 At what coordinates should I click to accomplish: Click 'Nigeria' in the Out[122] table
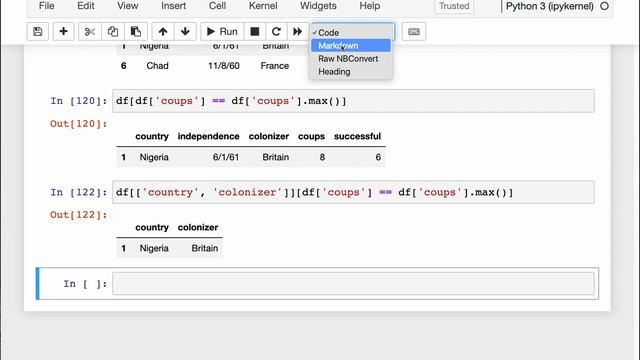[154, 248]
